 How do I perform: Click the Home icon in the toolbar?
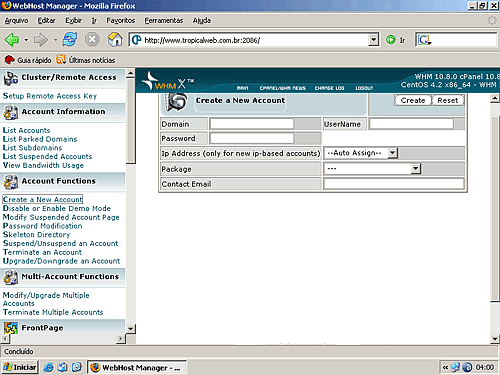[x=115, y=40]
